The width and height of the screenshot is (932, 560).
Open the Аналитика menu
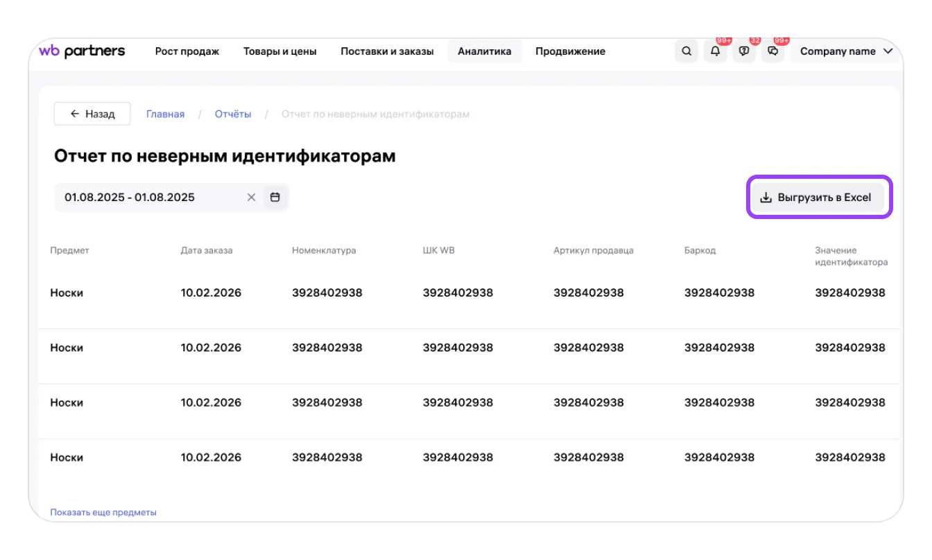tap(484, 51)
